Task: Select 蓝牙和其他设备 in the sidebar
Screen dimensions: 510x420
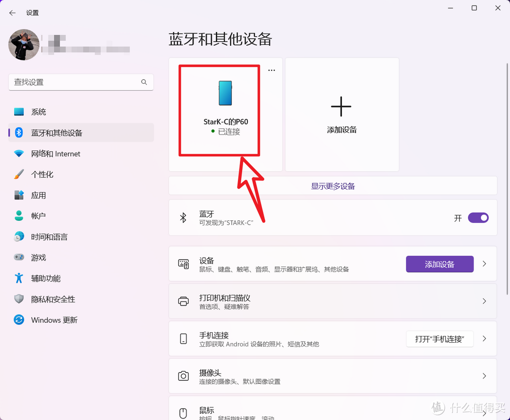Action: click(x=81, y=133)
